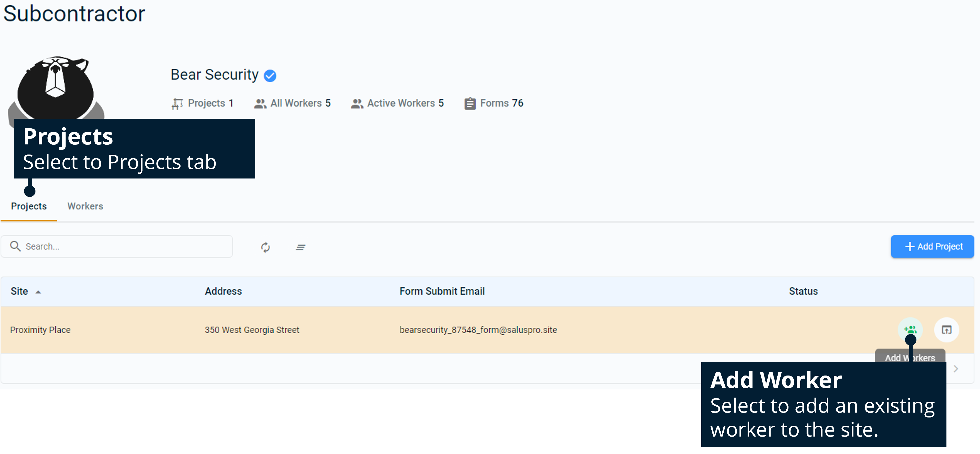Toggle Site column sort arrow
The width and height of the screenshot is (980, 454).
click(38, 292)
